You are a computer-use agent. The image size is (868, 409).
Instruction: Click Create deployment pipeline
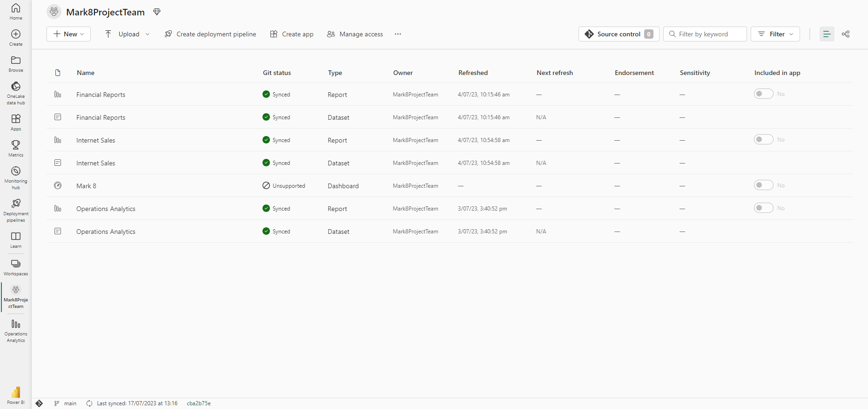(x=210, y=34)
